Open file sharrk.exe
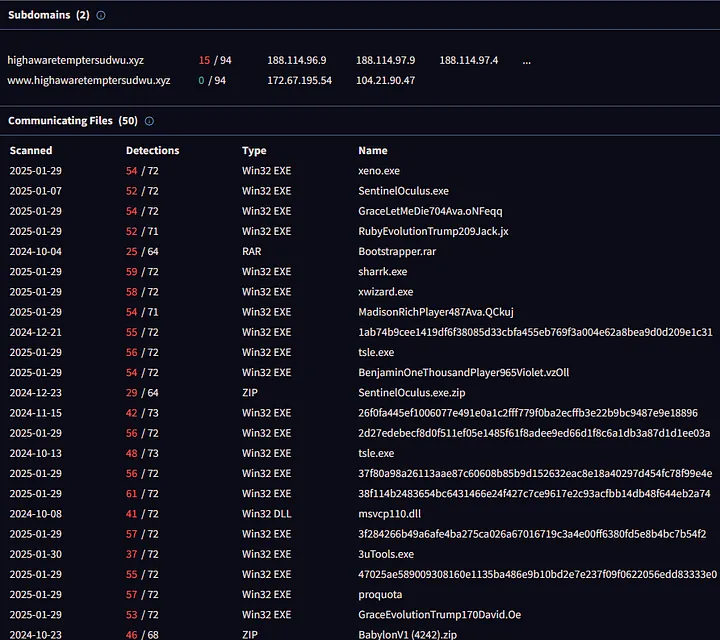This screenshot has width=720, height=640. (x=382, y=272)
